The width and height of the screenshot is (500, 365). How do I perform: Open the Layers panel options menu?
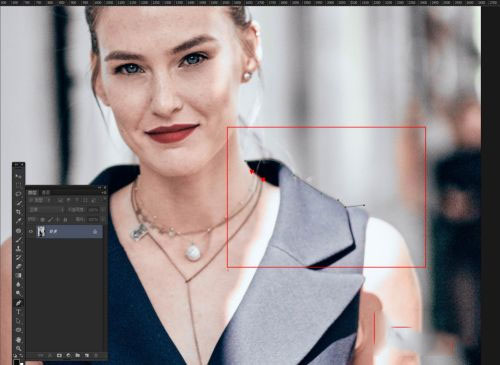pyautogui.click(x=104, y=193)
